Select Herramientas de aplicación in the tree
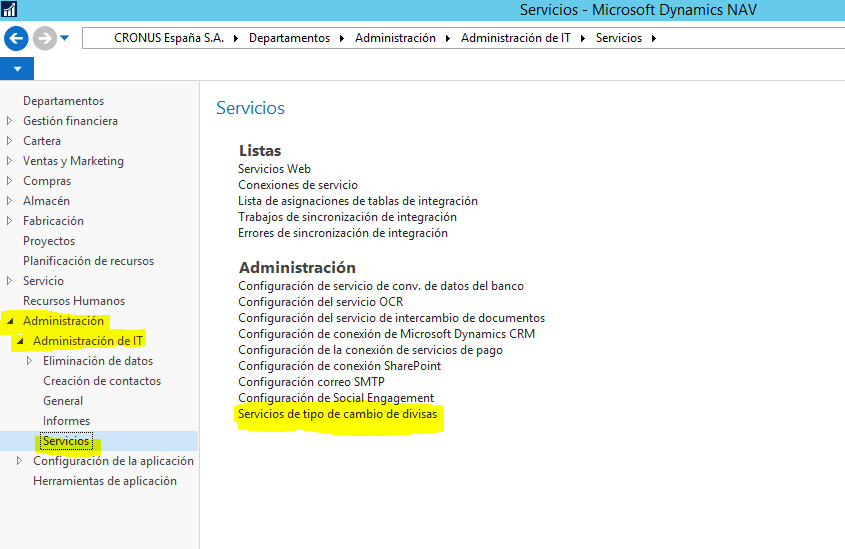845x549 pixels. point(105,481)
